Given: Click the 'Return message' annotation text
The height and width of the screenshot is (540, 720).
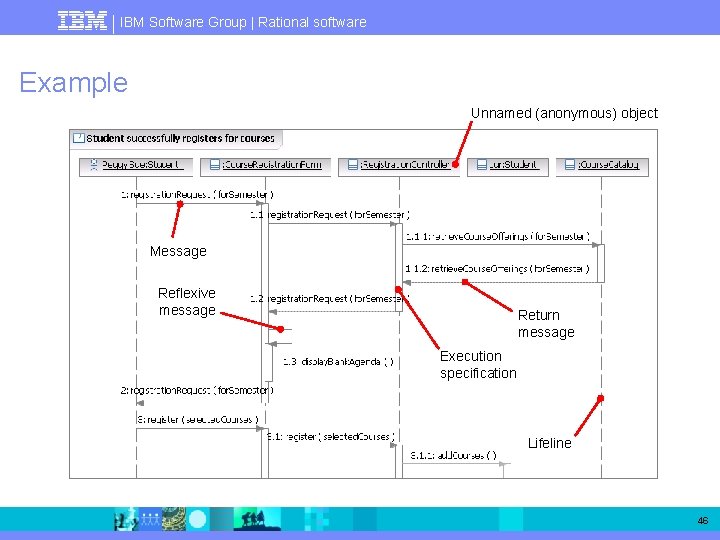Looking at the screenshot, I should pos(546,323).
